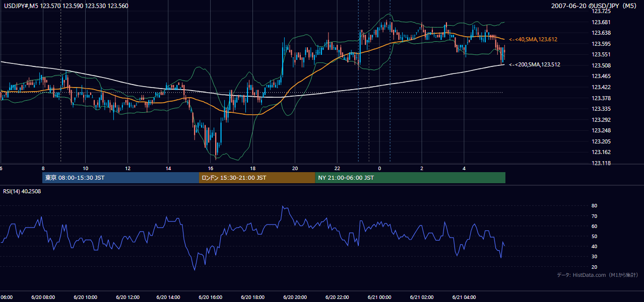Click price axis value 123.162
The image size is (644, 302).
point(601,153)
